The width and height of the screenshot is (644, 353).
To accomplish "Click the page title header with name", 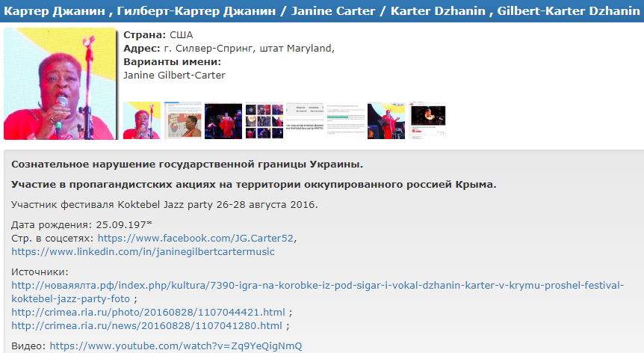I will pos(322,11).
